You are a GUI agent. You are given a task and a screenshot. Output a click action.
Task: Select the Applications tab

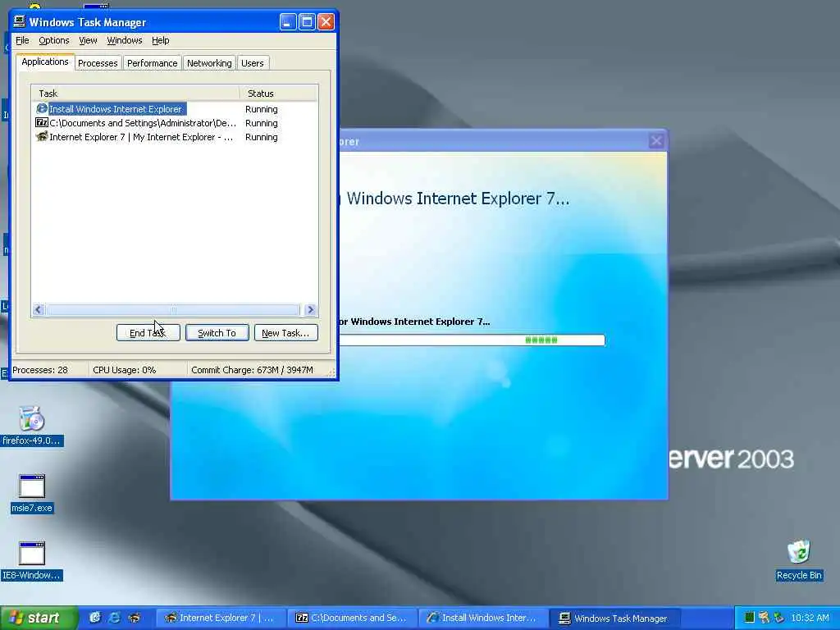pos(45,62)
